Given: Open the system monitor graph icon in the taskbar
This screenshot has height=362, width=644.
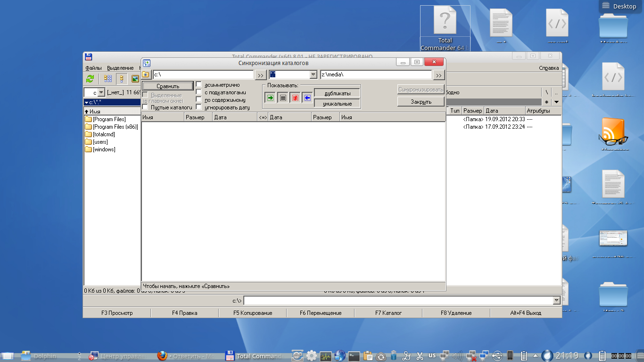Looking at the screenshot, I should click(326, 356).
